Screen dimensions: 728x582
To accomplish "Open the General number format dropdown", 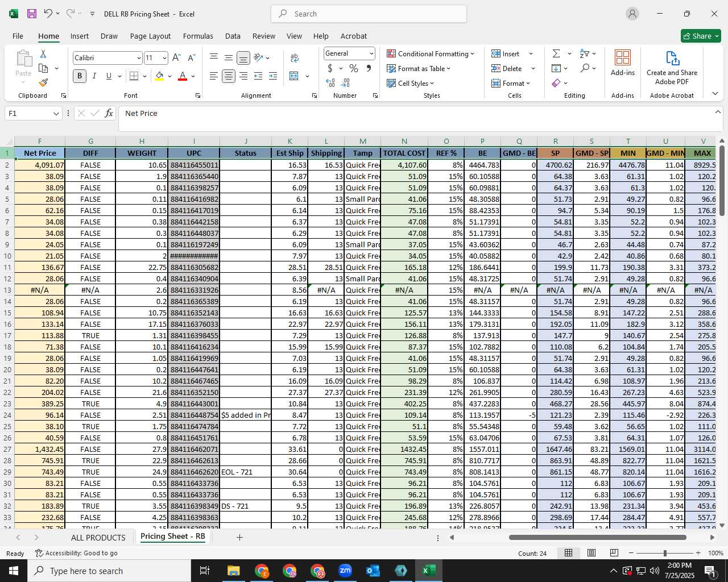I will pyautogui.click(x=371, y=53).
